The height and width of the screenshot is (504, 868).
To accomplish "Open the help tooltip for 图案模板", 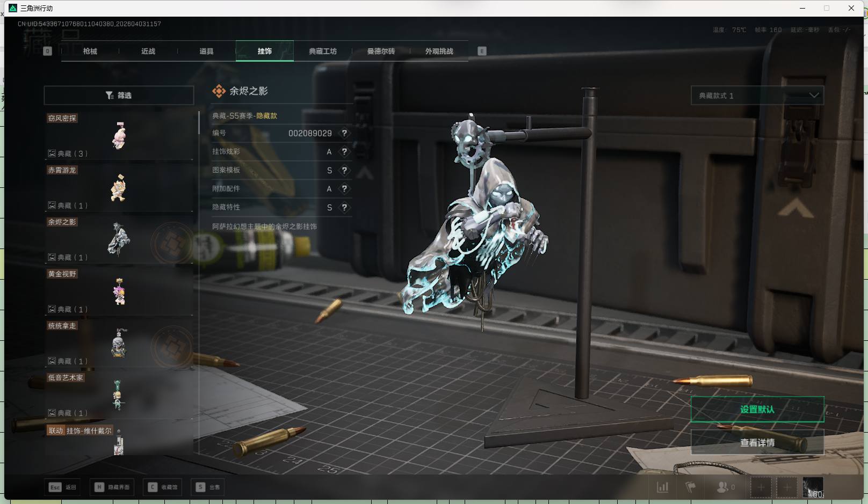I will [x=344, y=170].
